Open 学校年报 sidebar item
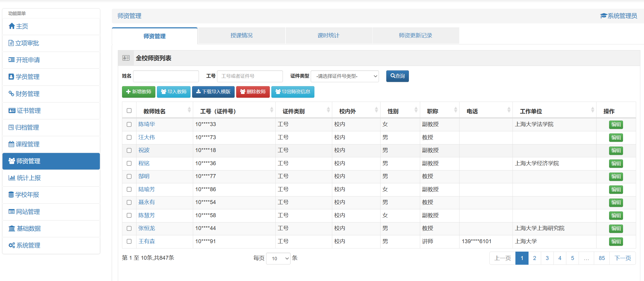Screen dimensions: 644x281 [51, 195]
